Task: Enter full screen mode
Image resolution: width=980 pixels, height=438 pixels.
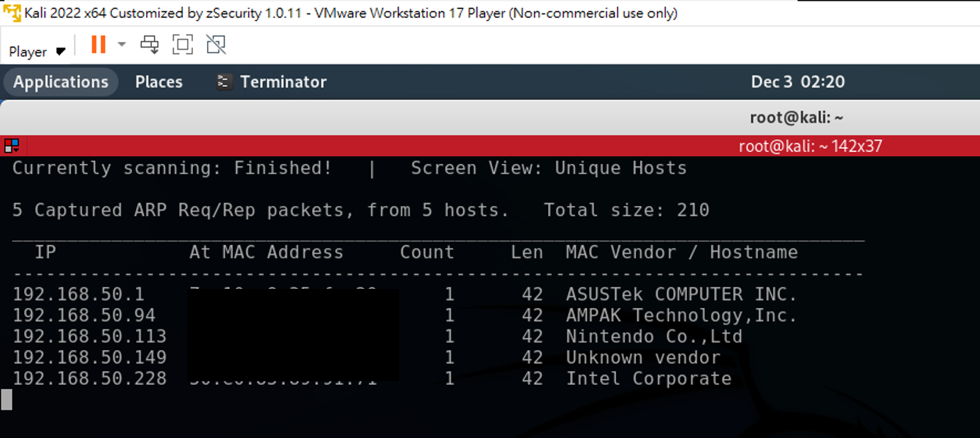Action: coord(182,45)
